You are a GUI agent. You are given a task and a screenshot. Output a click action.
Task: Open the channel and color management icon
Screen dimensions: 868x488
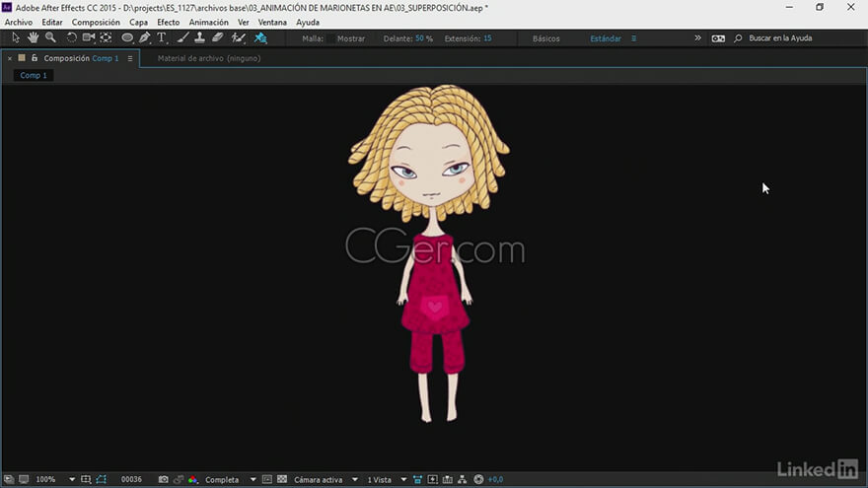pyautogui.click(x=192, y=479)
